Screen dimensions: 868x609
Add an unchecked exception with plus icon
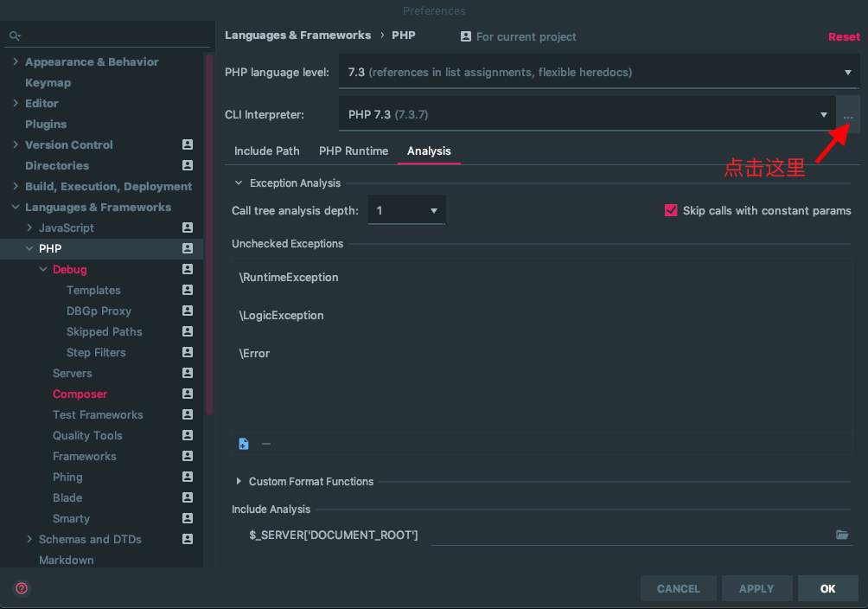[244, 444]
